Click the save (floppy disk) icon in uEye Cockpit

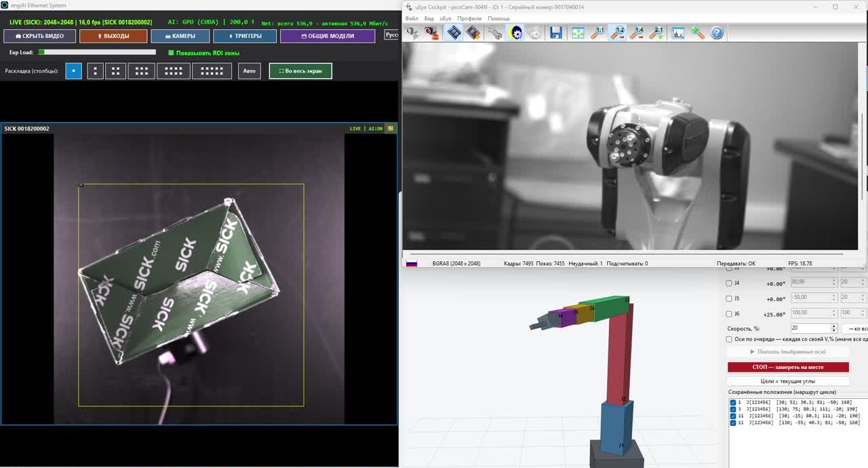556,33
